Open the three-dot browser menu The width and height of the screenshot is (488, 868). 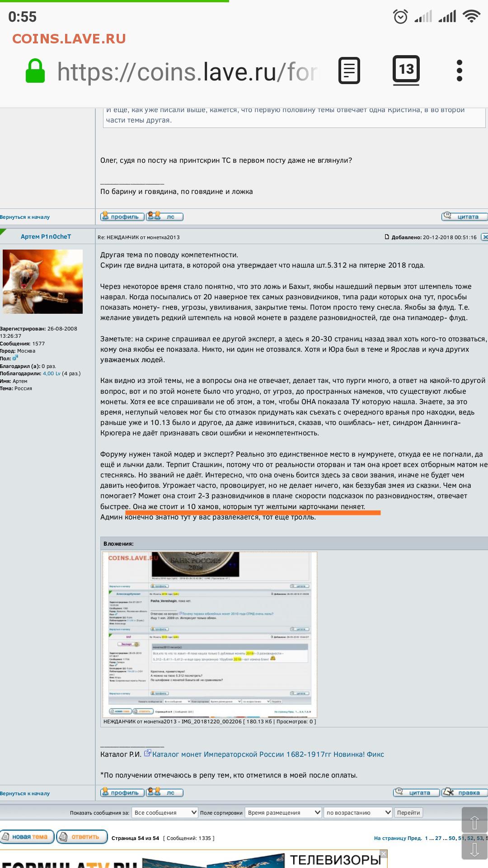[x=459, y=71]
